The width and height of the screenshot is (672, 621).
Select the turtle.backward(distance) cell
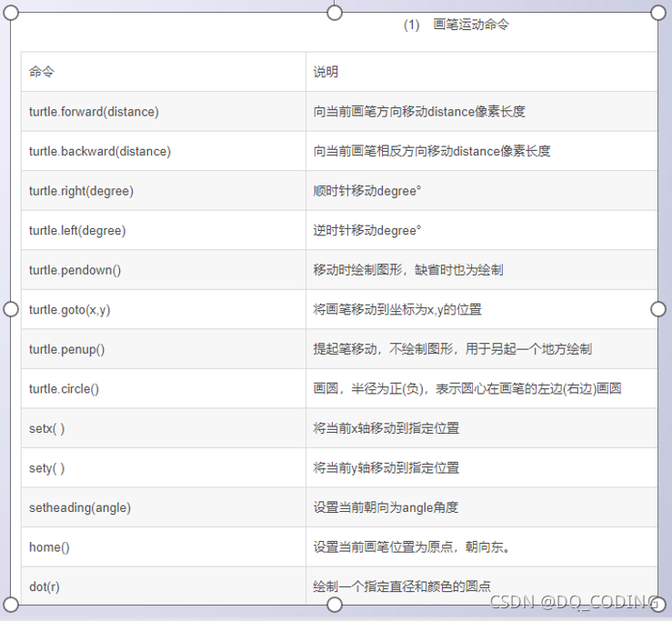(164, 151)
